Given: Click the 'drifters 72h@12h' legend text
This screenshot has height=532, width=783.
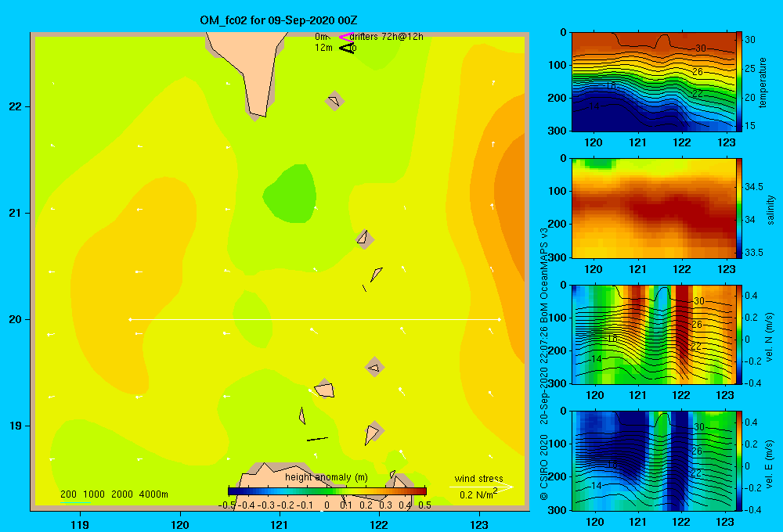Looking at the screenshot, I should 387,37.
